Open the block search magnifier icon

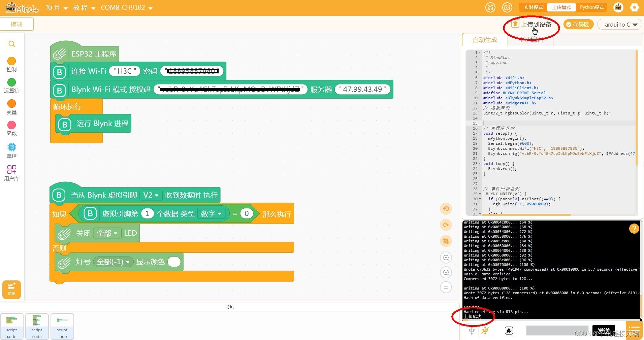(x=11, y=44)
